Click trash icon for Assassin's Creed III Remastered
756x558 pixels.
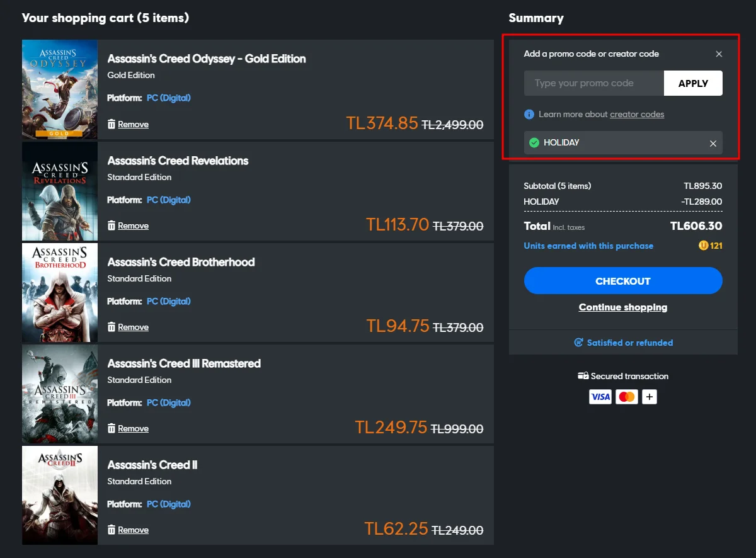pos(112,428)
